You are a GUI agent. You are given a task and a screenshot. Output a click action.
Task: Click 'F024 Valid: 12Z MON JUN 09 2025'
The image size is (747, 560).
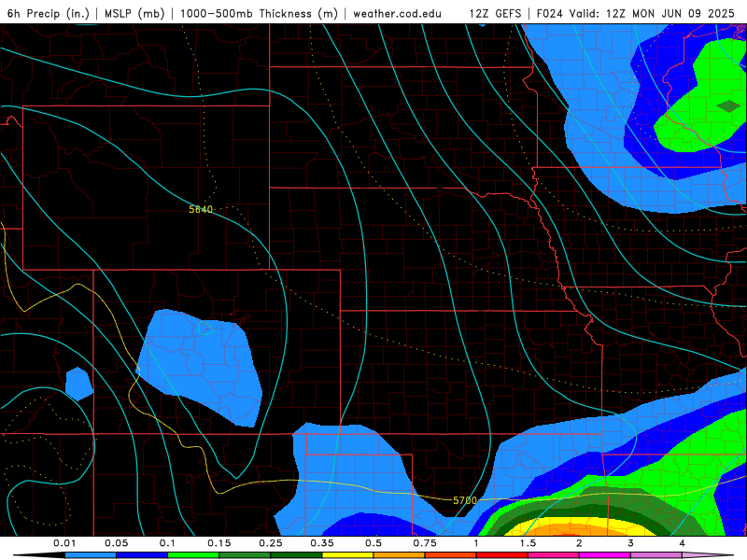coord(636,13)
